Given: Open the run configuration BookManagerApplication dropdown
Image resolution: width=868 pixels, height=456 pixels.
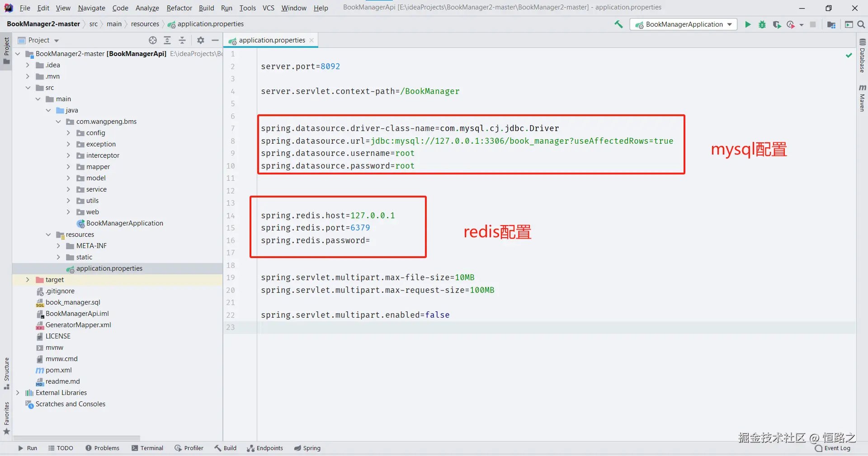Looking at the screenshot, I should click(x=684, y=24).
